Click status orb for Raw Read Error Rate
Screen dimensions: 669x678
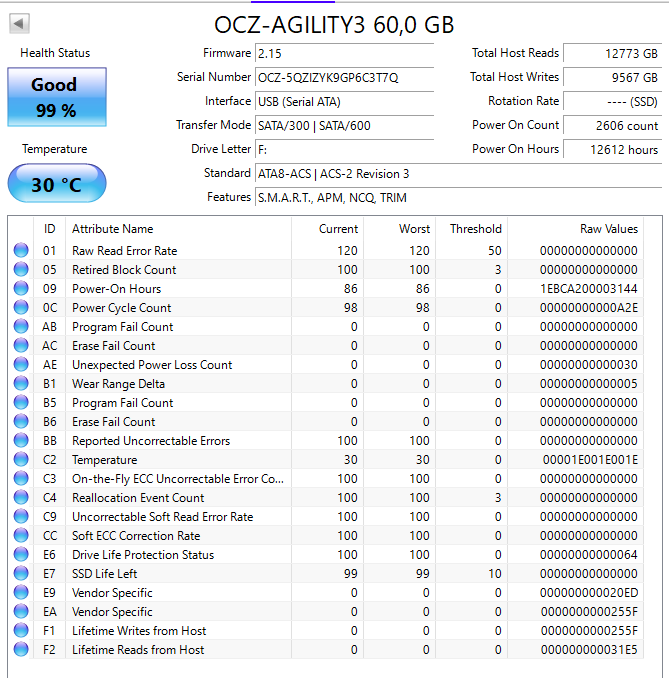click(x=21, y=251)
